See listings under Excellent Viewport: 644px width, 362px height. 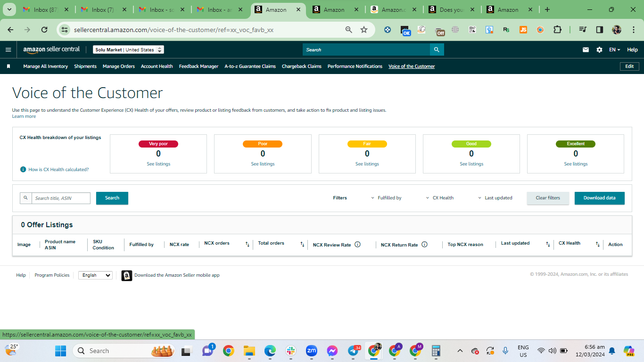click(576, 164)
